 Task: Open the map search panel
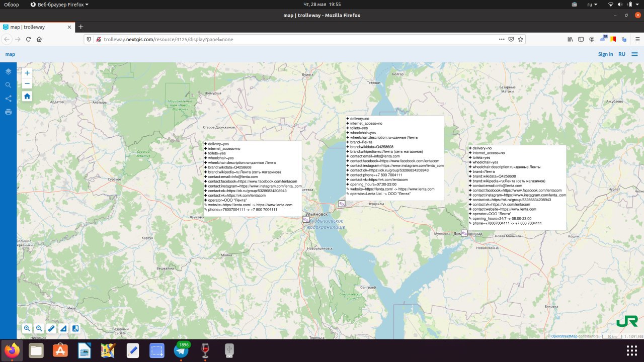pos(8,85)
